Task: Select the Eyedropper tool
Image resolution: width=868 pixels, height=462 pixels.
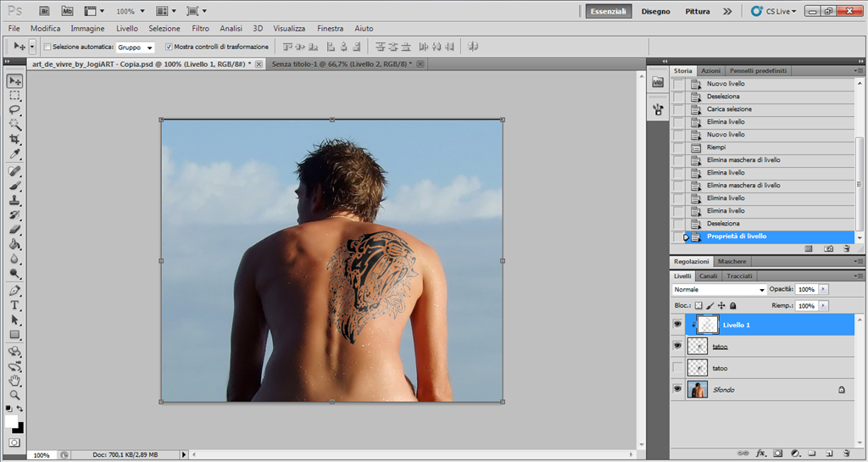Action: point(15,153)
